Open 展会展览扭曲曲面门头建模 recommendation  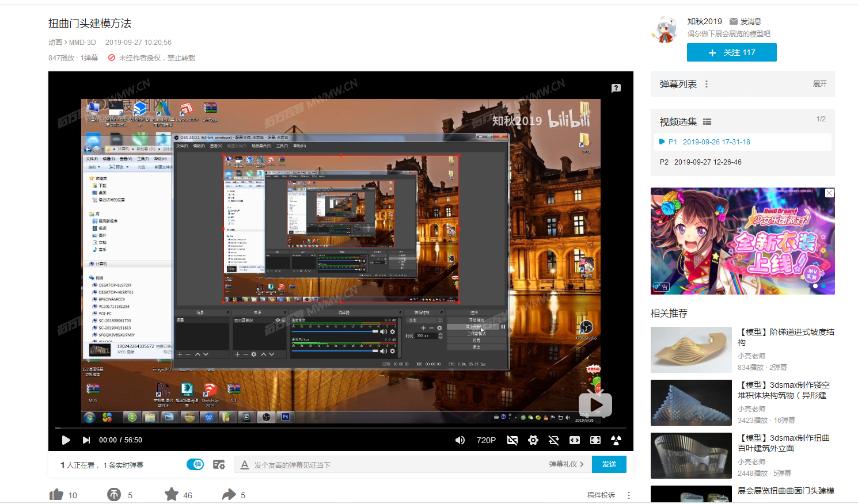786,491
